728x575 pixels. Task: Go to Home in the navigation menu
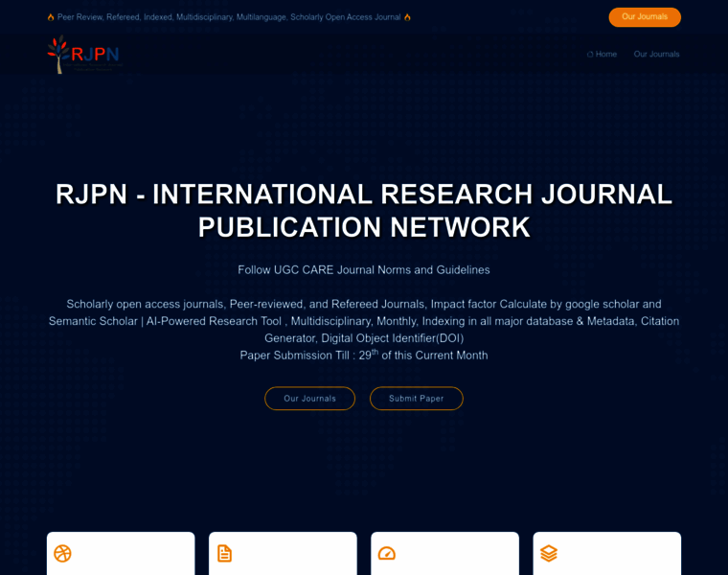tap(602, 55)
